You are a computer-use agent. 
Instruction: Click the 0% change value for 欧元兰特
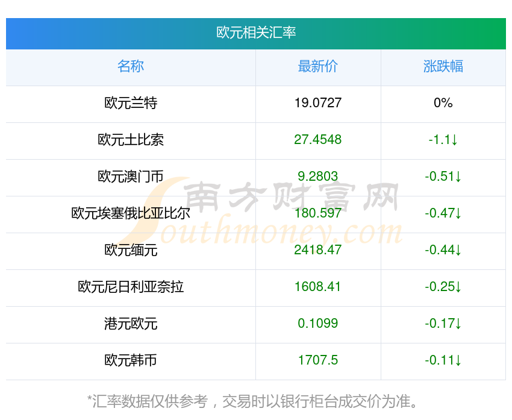point(443,104)
